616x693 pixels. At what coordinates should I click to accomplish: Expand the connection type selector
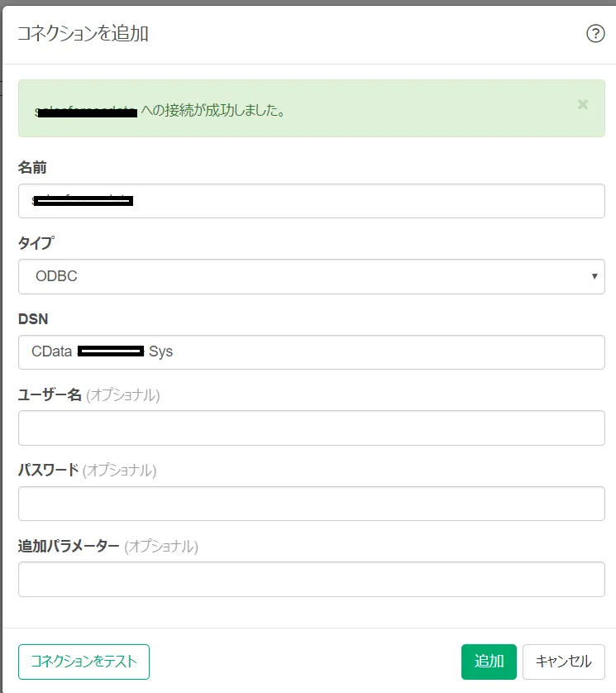click(311, 276)
